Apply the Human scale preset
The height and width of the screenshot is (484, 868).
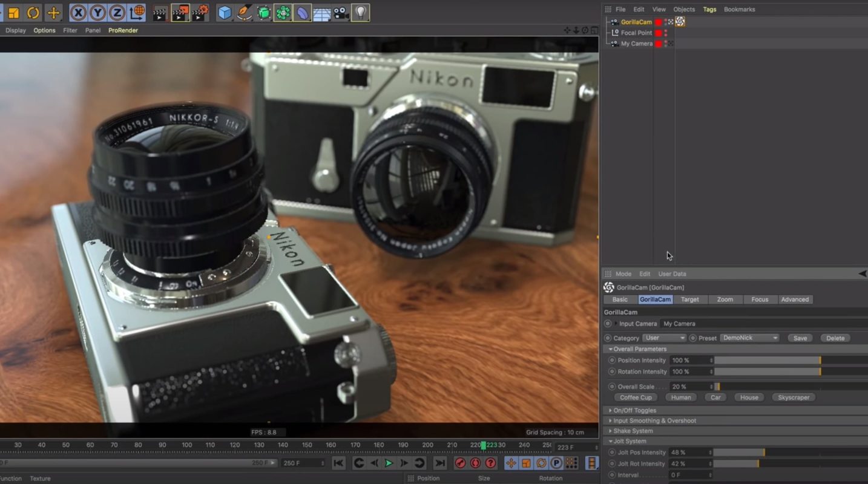(680, 397)
